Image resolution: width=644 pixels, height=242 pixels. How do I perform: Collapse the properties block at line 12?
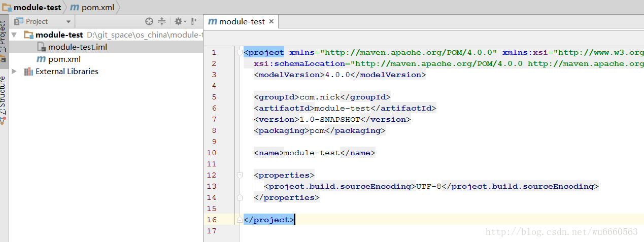click(x=239, y=175)
